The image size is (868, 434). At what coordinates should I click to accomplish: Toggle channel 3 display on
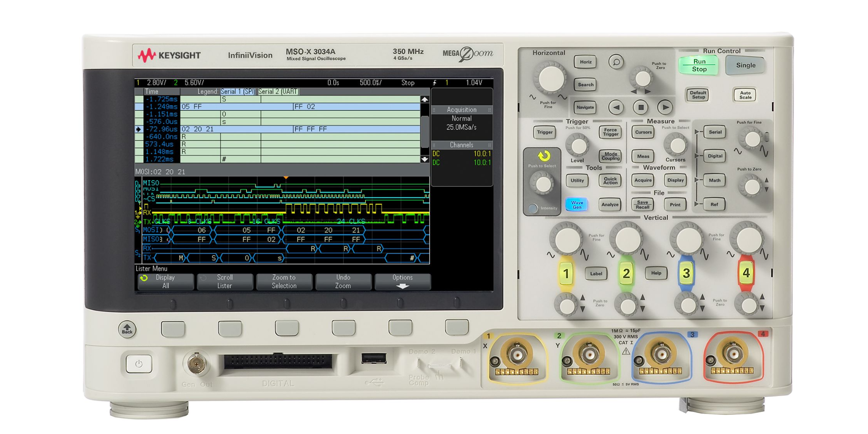tap(687, 274)
